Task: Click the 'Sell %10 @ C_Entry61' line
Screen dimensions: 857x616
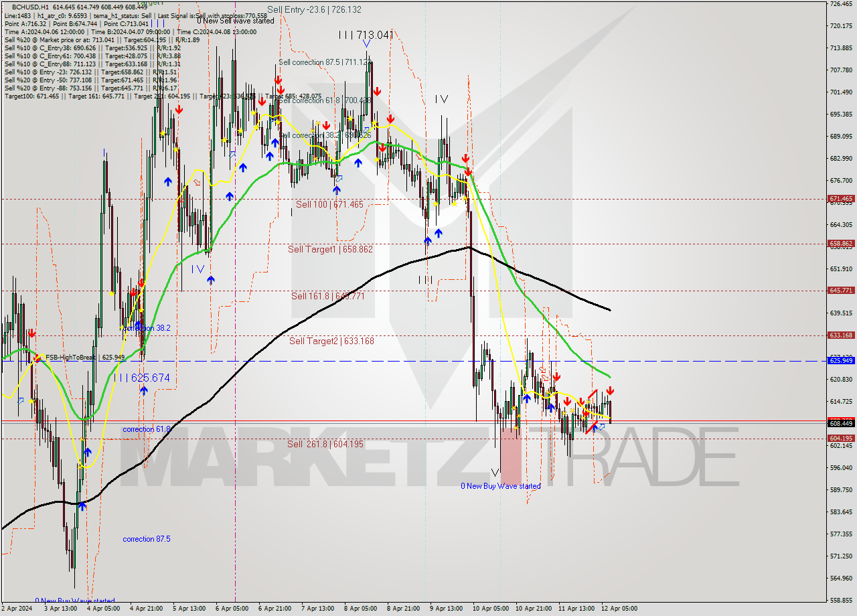Action: pos(92,56)
